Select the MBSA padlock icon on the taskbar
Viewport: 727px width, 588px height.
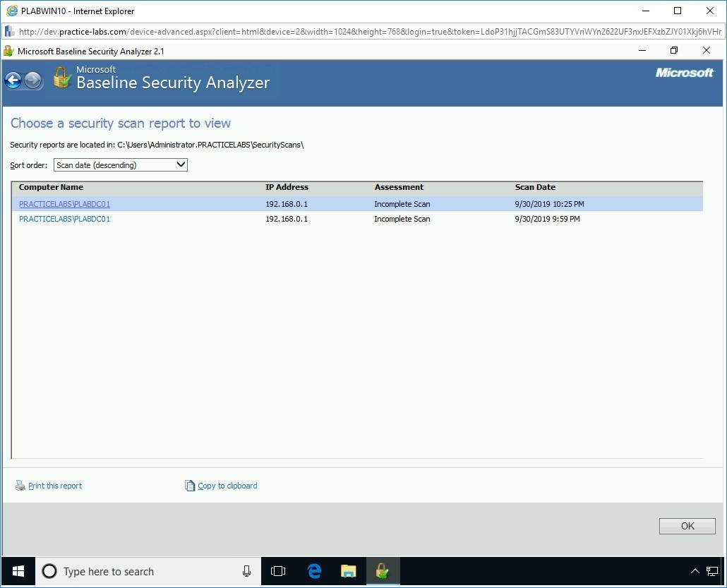(383, 571)
